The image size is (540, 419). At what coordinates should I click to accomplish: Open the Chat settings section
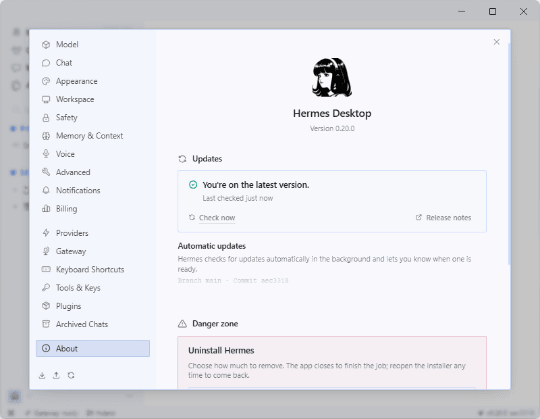(x=93, y=63)
